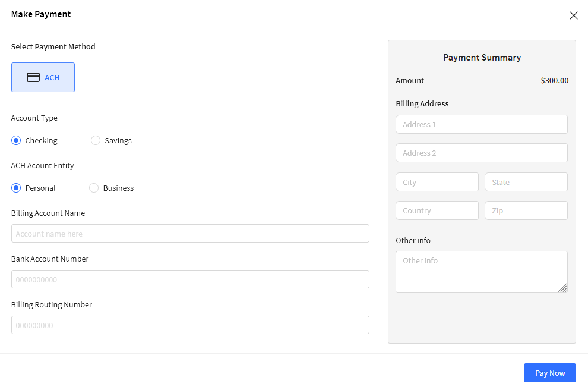Focus the State field

pyautogui.click(x=526, y=182)
